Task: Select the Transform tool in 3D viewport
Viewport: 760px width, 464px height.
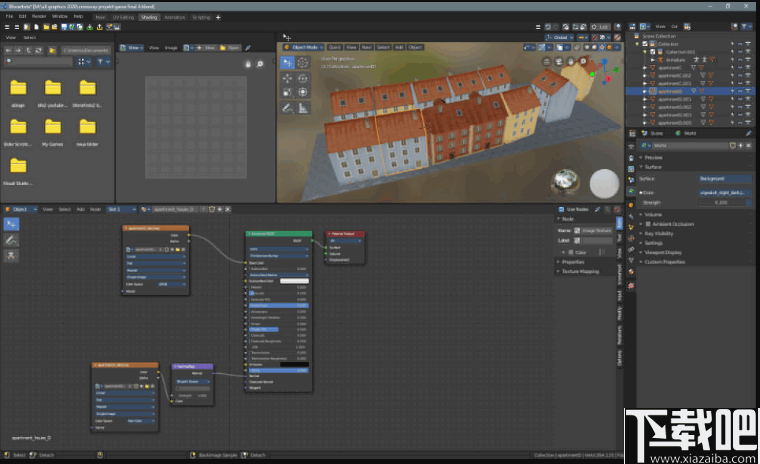Action: pos(302,92)
